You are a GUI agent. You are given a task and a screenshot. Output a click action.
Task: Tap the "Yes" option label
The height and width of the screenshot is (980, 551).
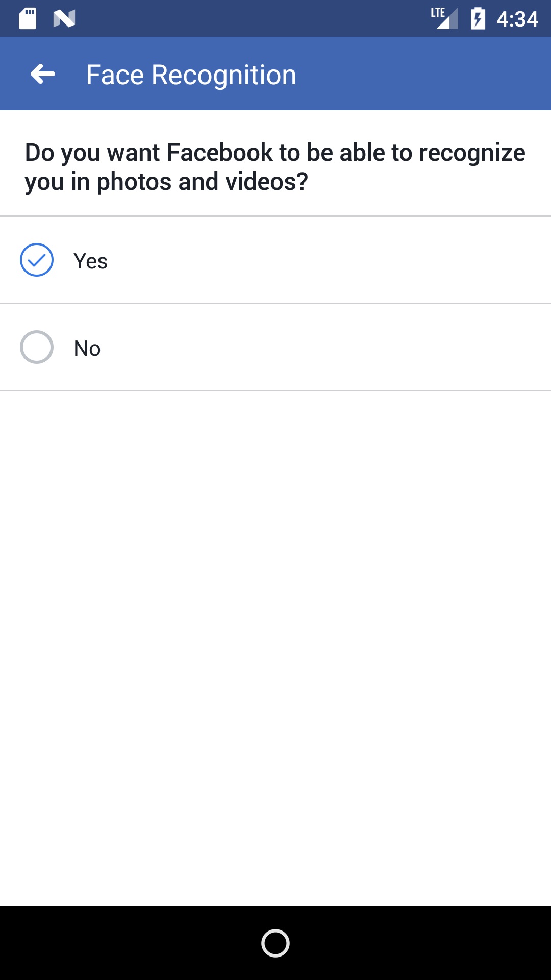point(91,261)
